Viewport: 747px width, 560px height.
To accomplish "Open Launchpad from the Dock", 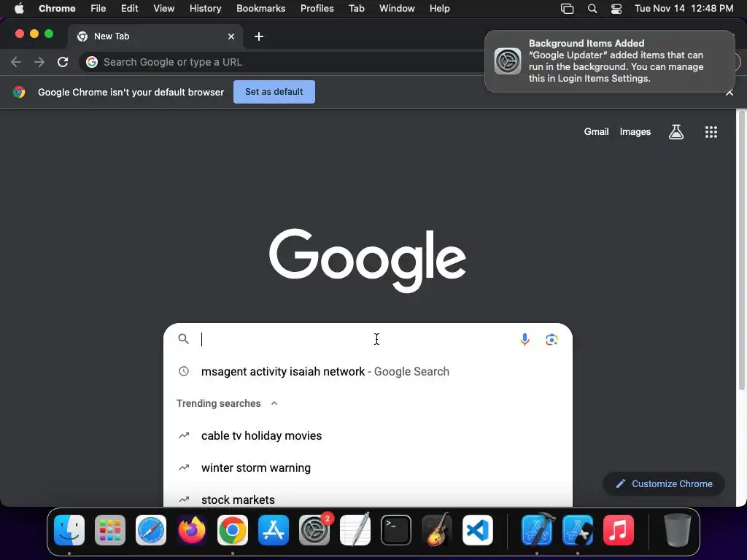I will click(110, 530).
